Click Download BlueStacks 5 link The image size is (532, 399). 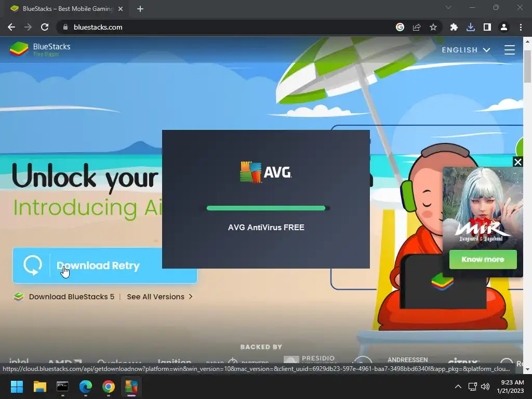pyautogui.click(x=71, y=297)
